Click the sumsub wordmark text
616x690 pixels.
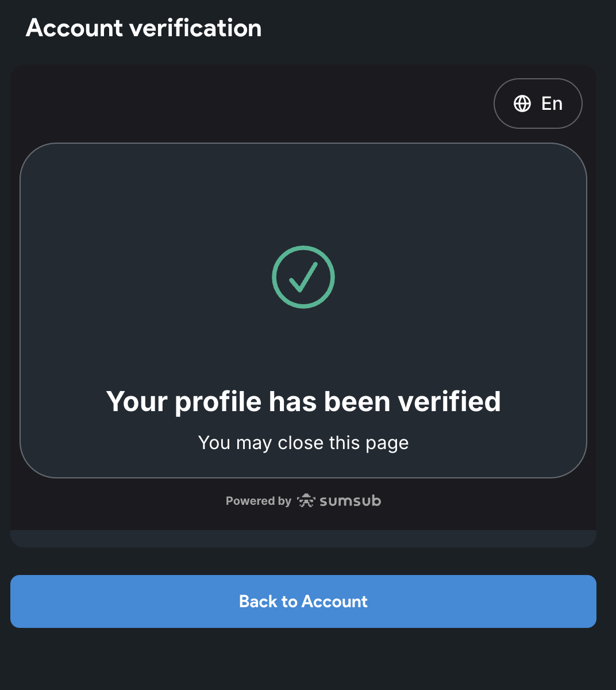tap(350, 501)
